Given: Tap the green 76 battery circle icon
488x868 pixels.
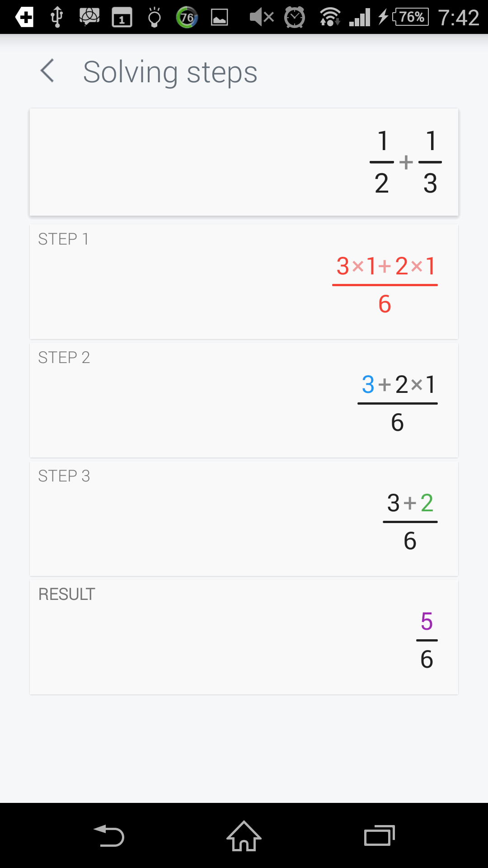Looking at the screenshot, I should click(187, 18).
